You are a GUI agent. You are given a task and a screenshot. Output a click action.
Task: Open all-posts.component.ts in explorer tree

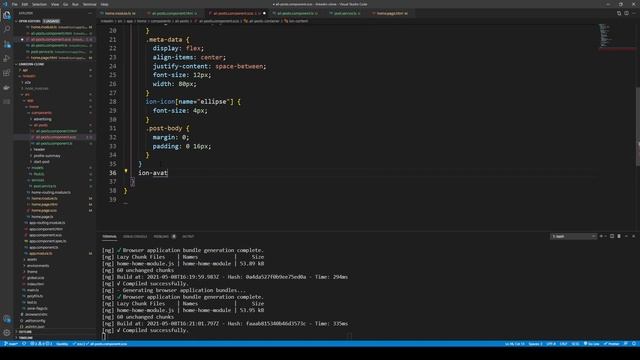tap(54, 143)
